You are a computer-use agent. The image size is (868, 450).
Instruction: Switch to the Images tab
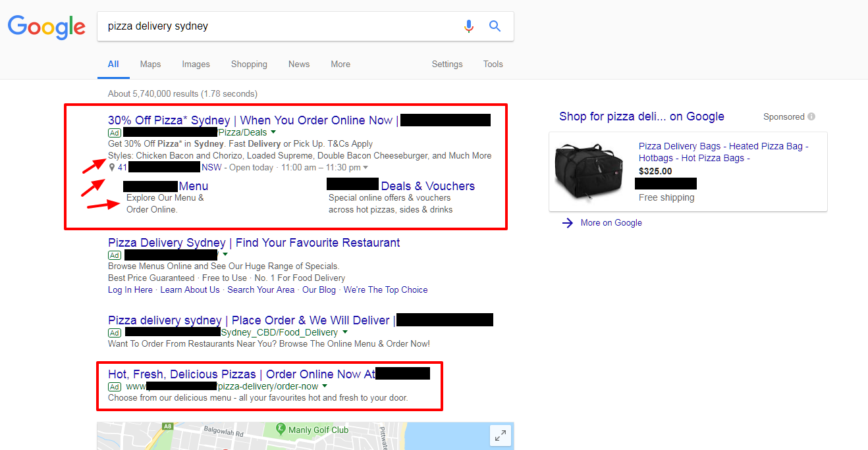coord(196,64)
